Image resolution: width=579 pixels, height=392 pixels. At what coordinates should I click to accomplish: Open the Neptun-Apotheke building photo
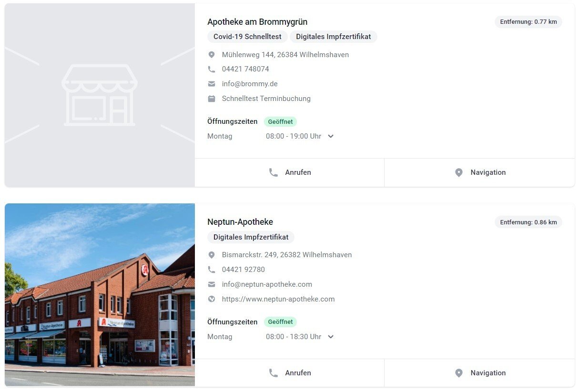coord(100,295)
